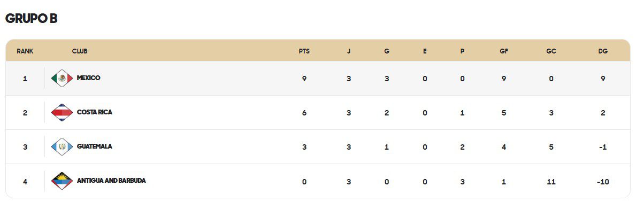The width and height of the screenshot is (644, 217).
Task: Open the GUATEMALA team link
Action: (x=95, y=146)
